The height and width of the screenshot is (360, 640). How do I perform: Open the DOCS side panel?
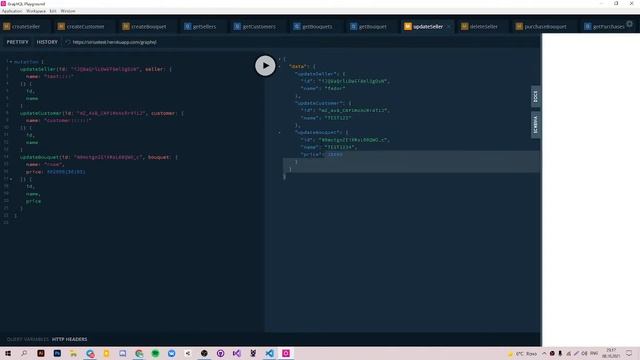click(x=536, y=97)
